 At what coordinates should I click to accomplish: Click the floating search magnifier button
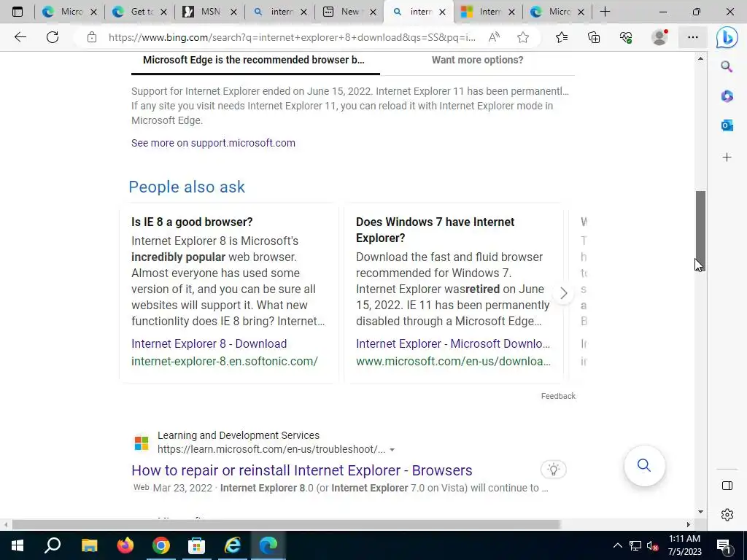click(x=644, y=465)
